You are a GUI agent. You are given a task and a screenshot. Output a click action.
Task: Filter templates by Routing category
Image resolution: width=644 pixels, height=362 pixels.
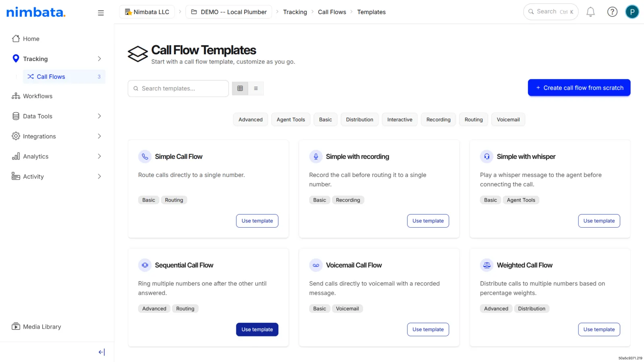[473, 119]
